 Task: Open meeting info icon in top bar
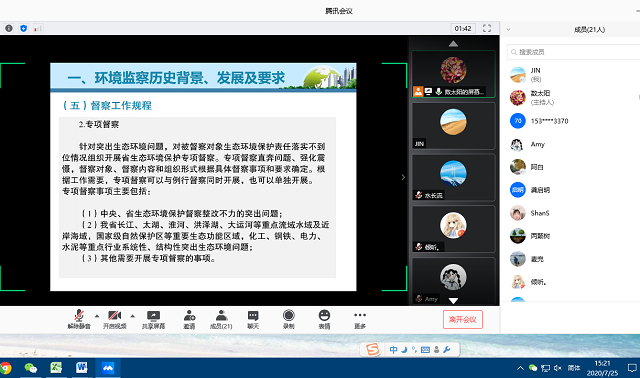[9, 28]
